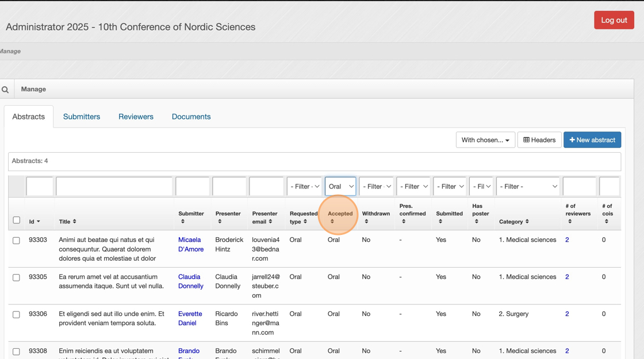Sort by Category column icon
Viewport: 644px width, 359px height.
click(527, 222)
